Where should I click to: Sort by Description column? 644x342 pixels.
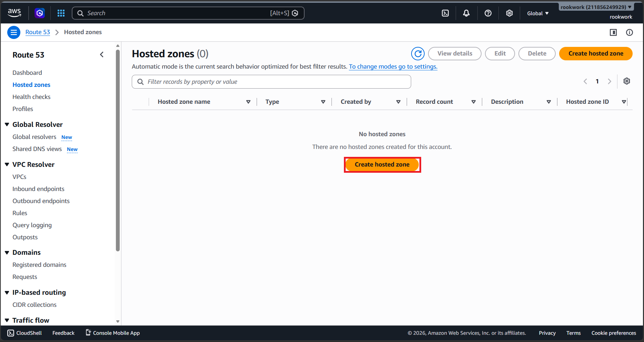click(549, 102)
